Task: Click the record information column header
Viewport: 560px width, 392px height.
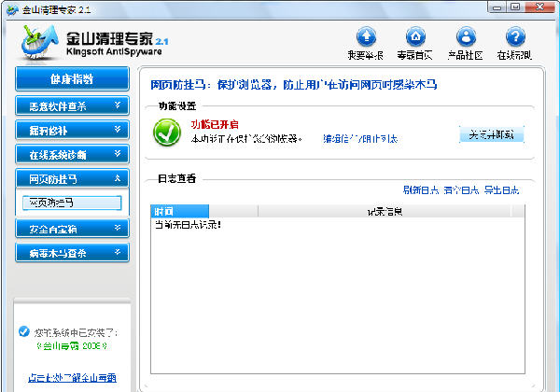Action: pyautogui.click(x=385, y=211)
